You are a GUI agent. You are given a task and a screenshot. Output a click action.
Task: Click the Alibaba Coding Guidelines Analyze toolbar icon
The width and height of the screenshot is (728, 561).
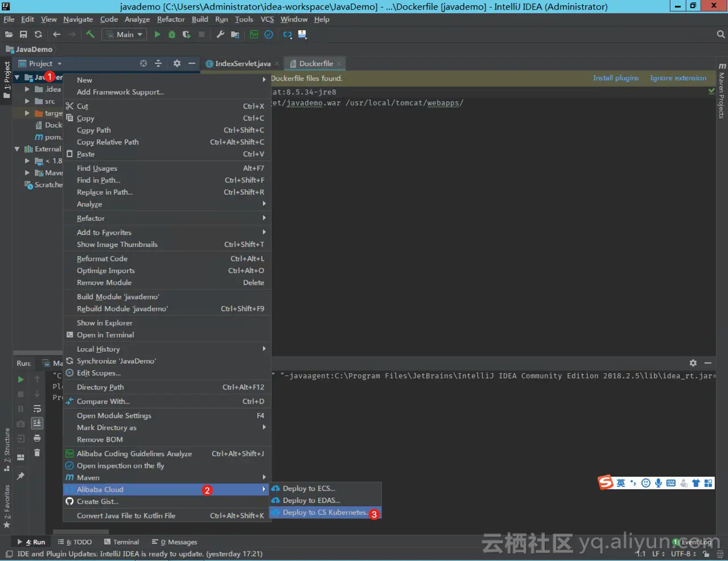[x=254, y=35]
